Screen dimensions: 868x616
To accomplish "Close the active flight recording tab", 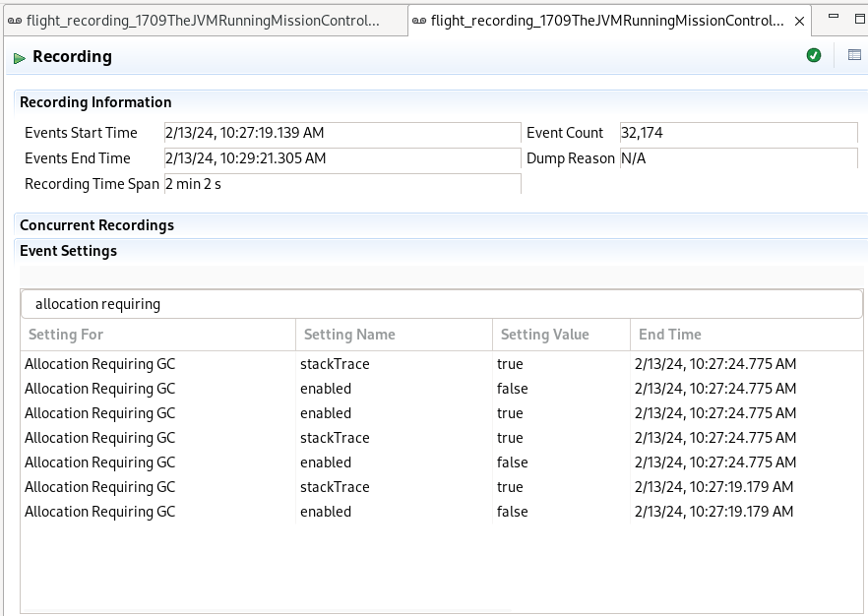I will (798, 21).
